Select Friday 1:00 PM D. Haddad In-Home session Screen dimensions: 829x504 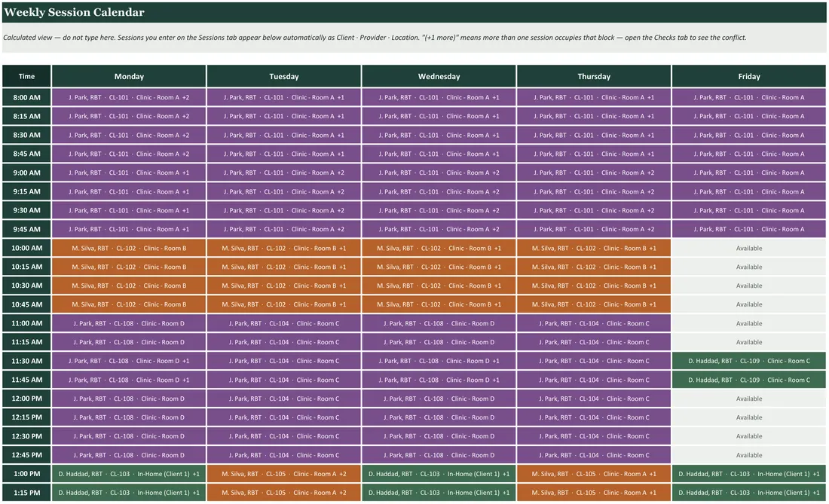[x=748, y=473]
